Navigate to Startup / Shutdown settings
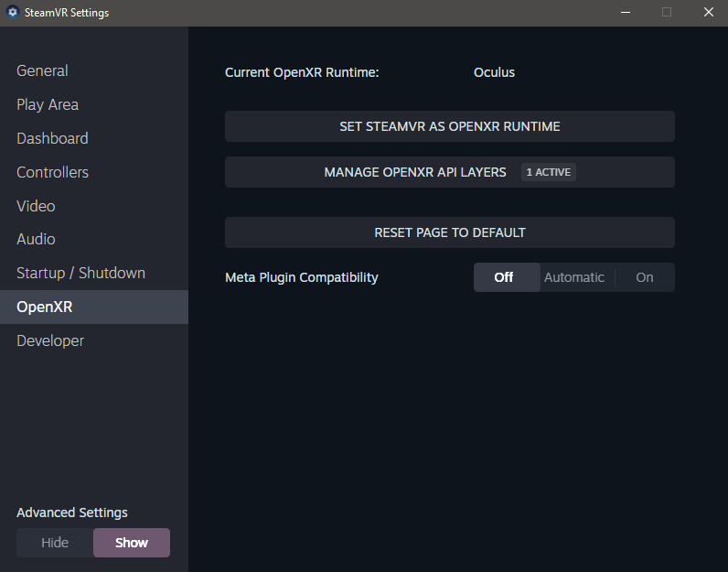728x572 pixels. point(80,273)
